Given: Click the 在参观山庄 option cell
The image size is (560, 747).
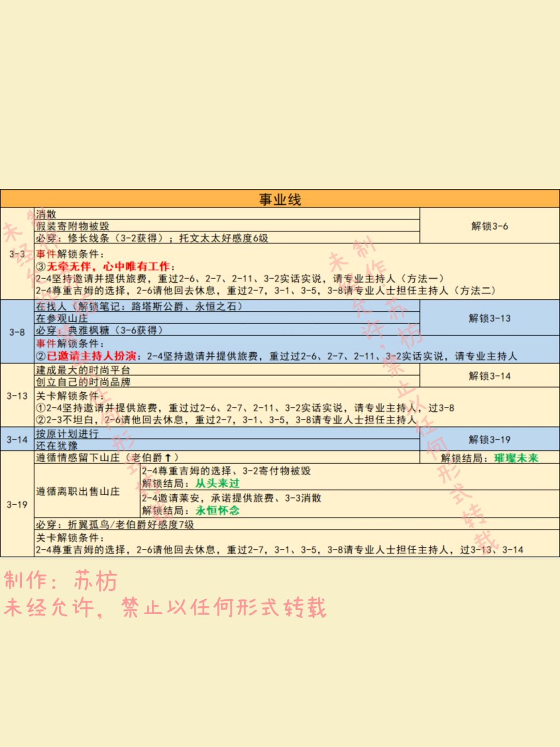Looking at the screenshot, I should coord(227,318).
